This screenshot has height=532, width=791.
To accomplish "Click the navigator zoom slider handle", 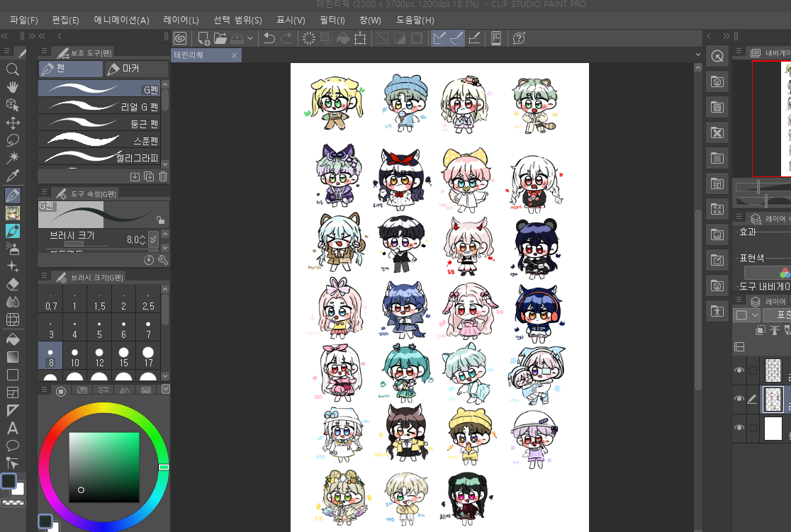I will point(758,187).
